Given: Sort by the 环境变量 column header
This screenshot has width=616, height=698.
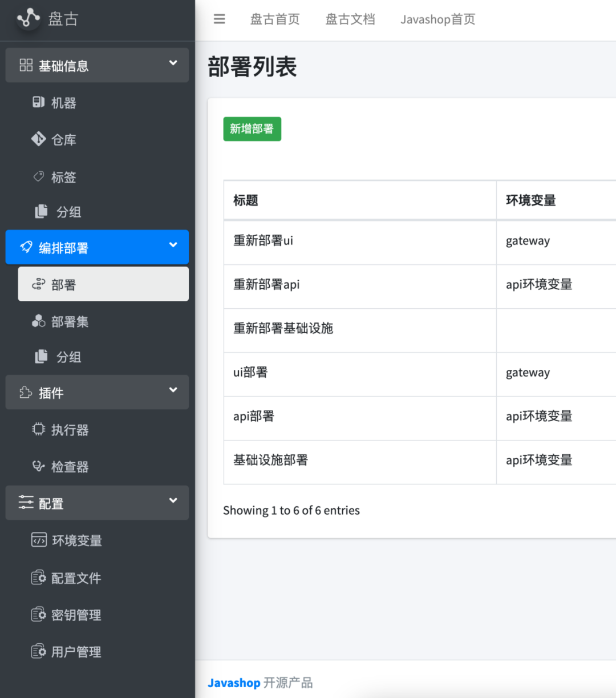Looking at the screenshot, I should tap(556, 200).
